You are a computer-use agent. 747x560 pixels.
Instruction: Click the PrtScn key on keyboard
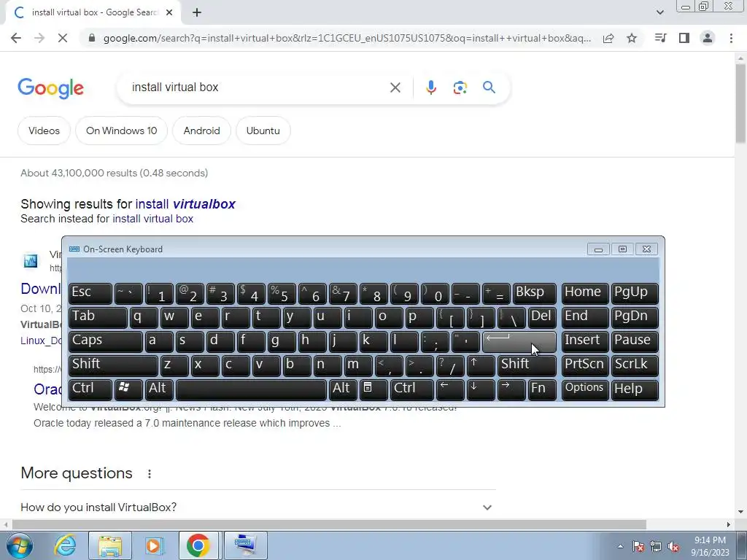tap(584, 365)
